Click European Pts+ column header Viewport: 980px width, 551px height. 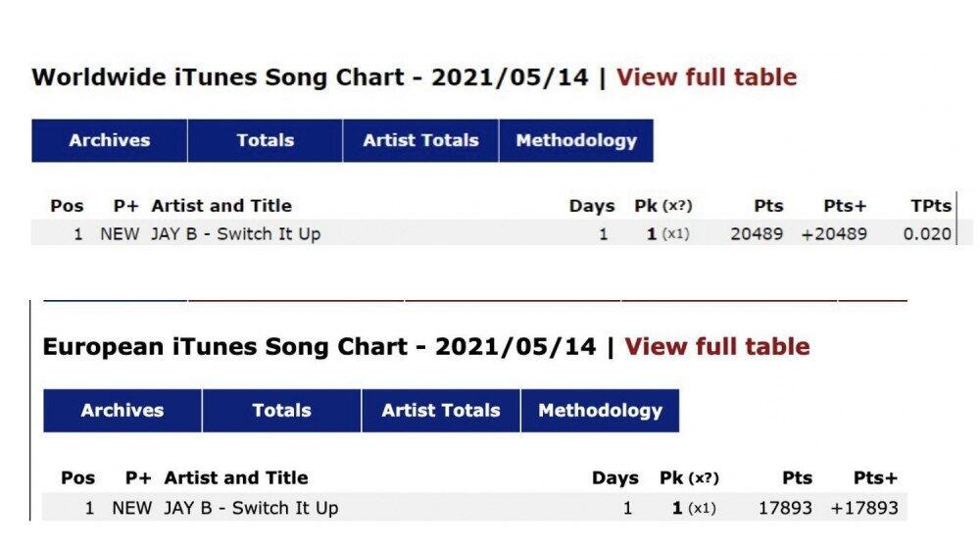[874, 478]
